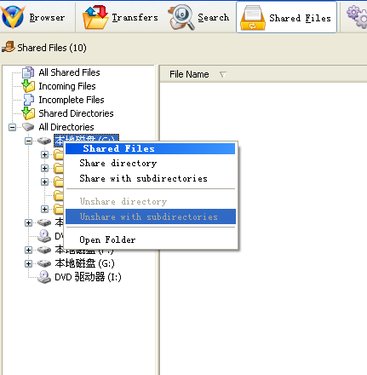The width and height of the screenshot is (367, 375).
Task: Click the Shared Files (10) label
Action: pos(52,48)
